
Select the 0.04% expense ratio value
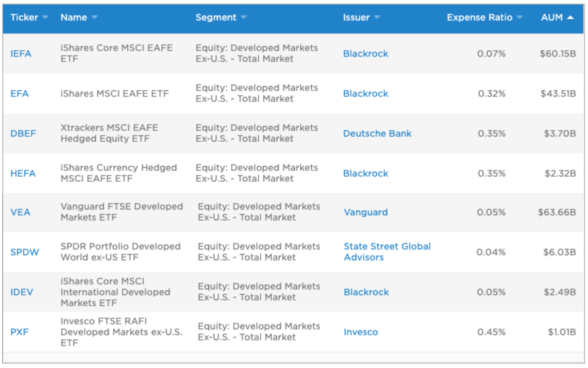coord(491,252)
